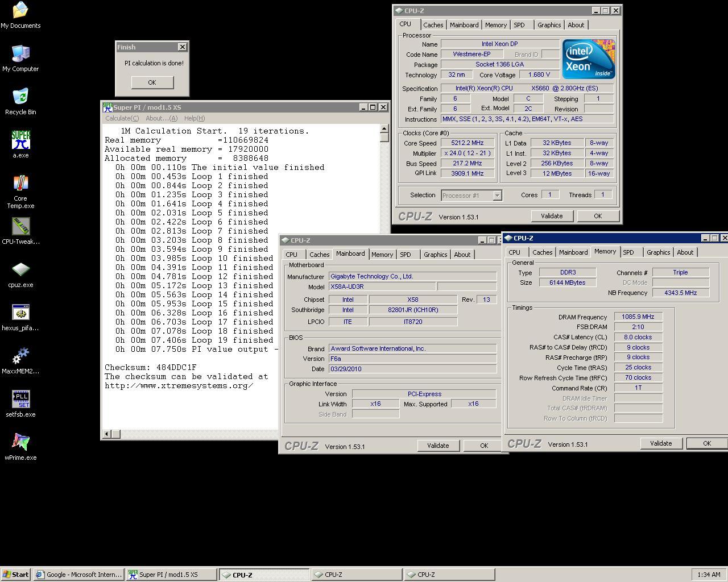Open Graphics tab in the Memory window
The height and width of the screenshot is (582, 728).
659,252
